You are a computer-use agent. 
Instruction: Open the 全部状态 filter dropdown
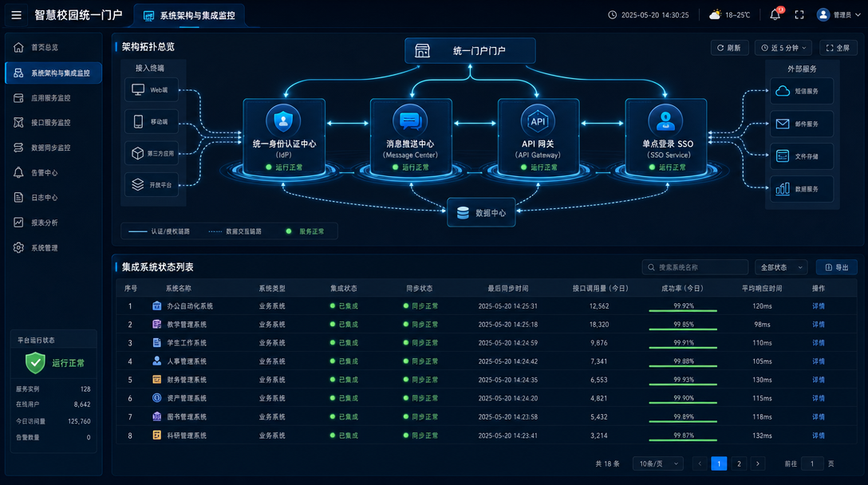[x=781, y=267]
